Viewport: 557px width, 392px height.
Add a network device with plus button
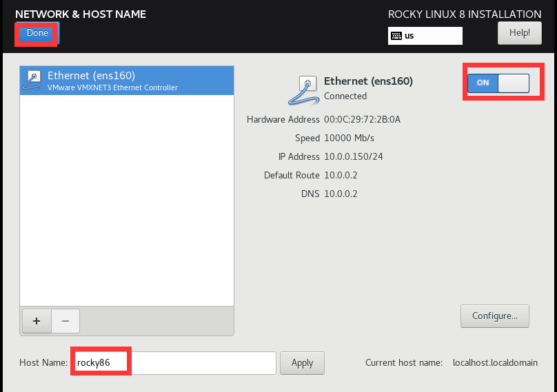[x=37, y=321]
